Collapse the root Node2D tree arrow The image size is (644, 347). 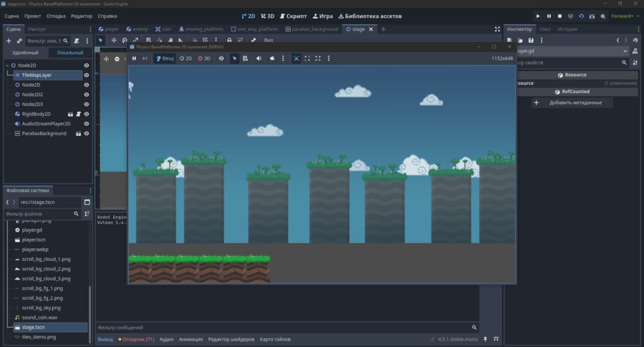pos(8,65)
